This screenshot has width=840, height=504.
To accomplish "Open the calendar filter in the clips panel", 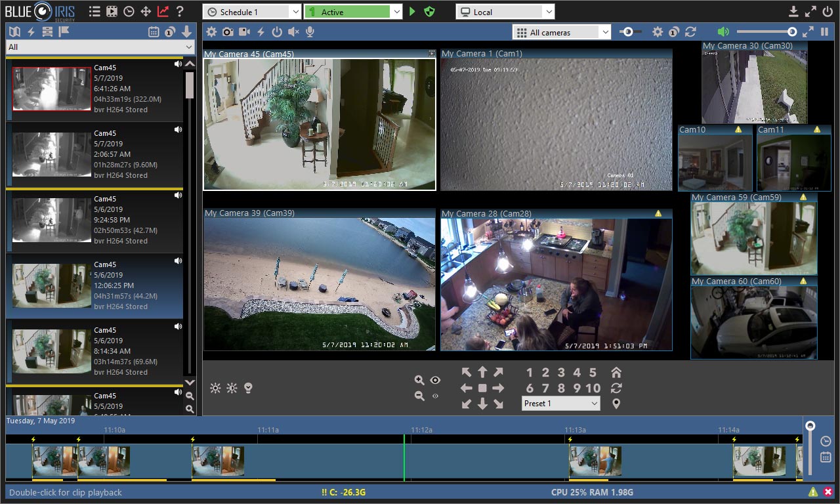I will [155, 31].
